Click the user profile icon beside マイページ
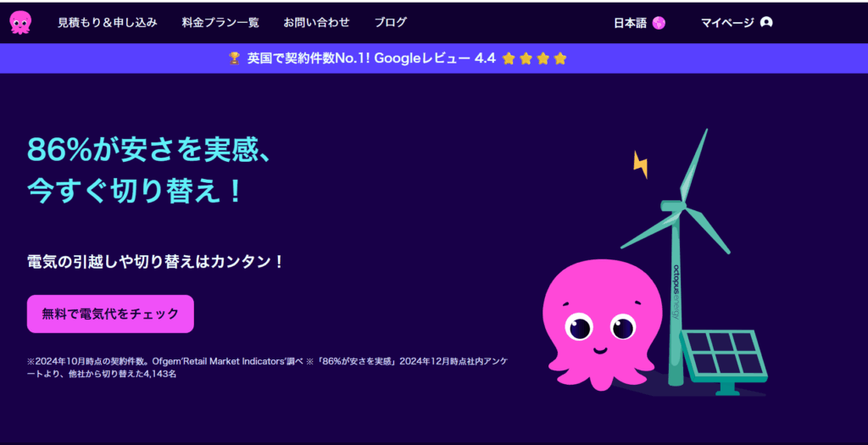The height and width of the screenshot is (445, 868). [766, 23]
